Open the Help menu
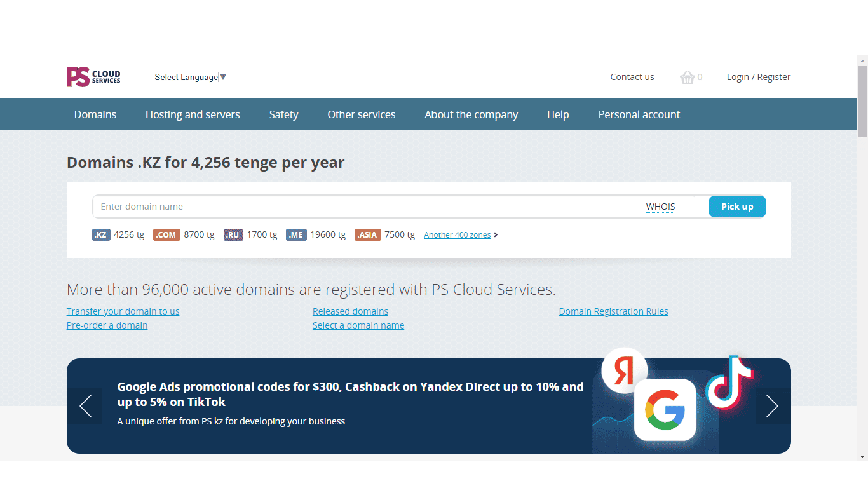This screenshot has height=488, width=868. [558, 114]
